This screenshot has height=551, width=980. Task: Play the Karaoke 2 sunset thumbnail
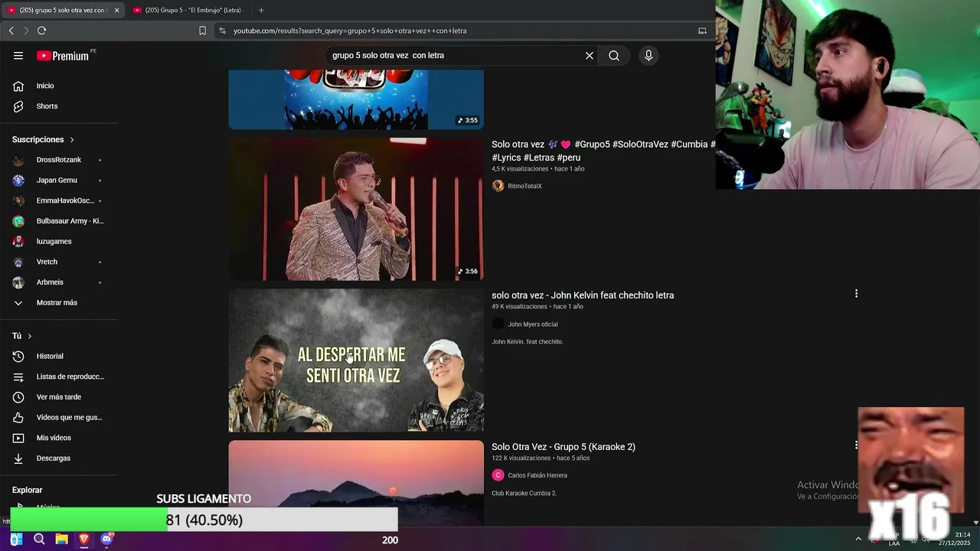(356, 483)
